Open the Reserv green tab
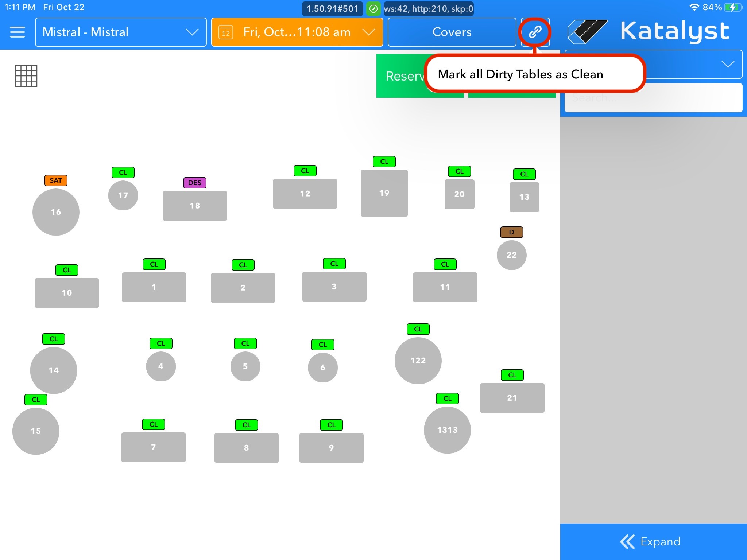Viewport: 747px width, 560px height. [401, 76]
